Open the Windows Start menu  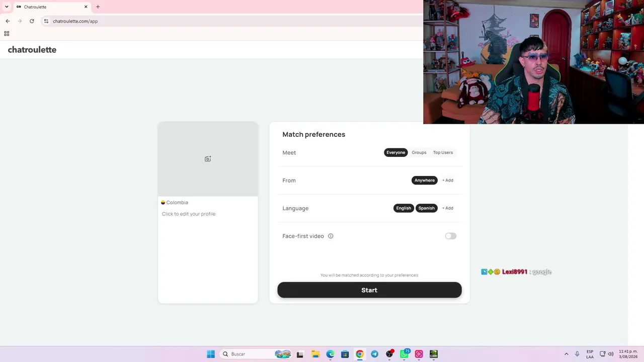(211, 354)
